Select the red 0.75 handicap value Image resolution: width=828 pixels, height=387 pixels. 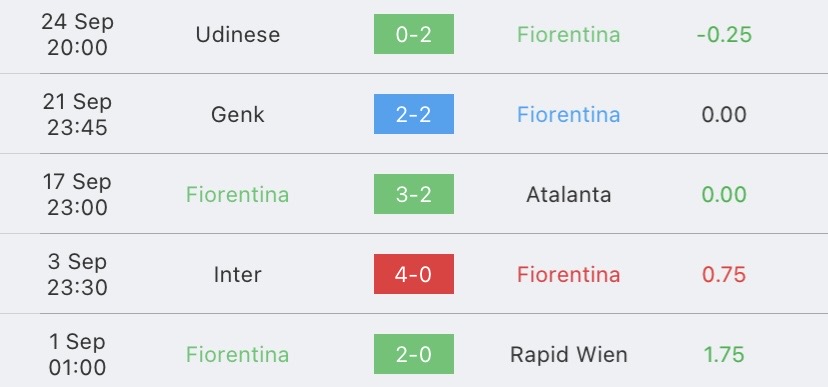[x=724, y=275]
